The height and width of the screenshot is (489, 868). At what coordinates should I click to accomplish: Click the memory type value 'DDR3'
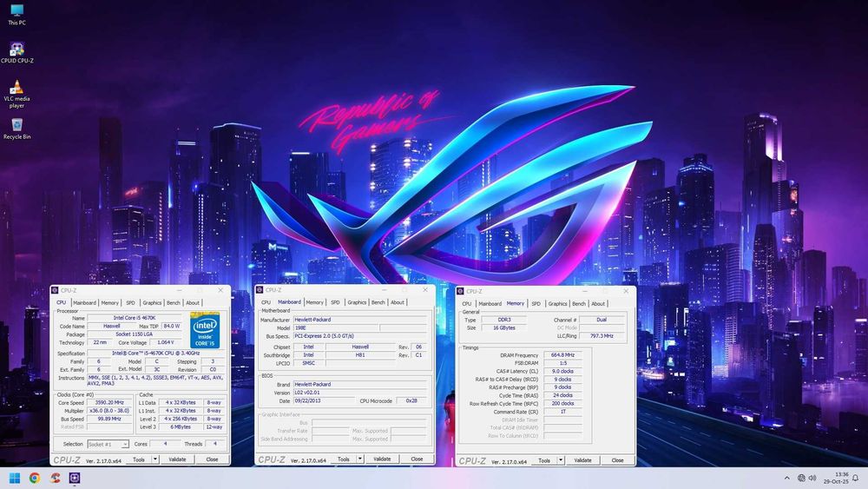click(x=503, y=320)
